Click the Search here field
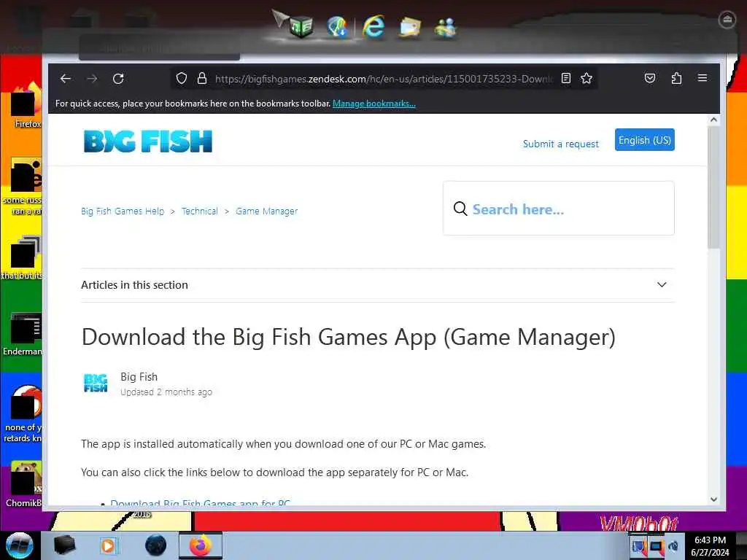Screen dimensions: 747x560 [558, 208]
